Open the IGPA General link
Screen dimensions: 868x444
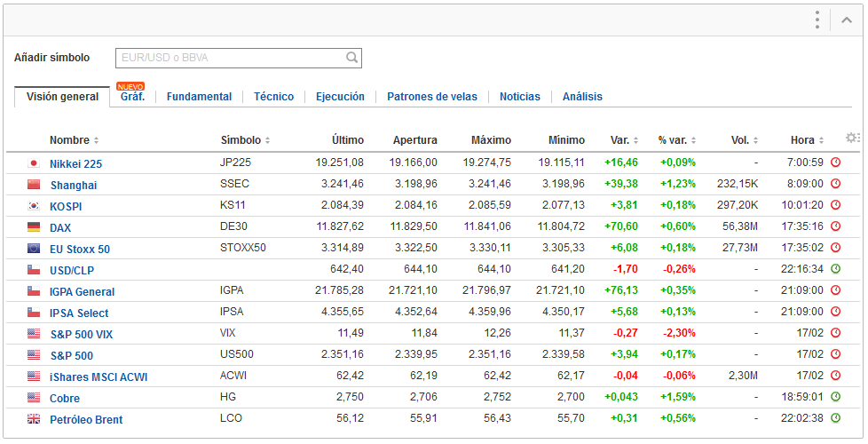click(x=82, y=292)
